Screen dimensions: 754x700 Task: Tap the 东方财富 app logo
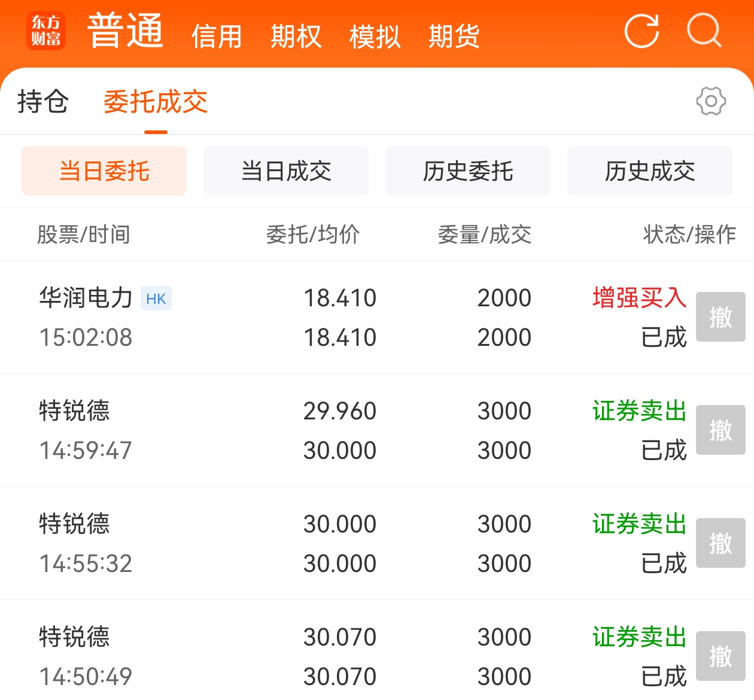[x=46, y=31]
